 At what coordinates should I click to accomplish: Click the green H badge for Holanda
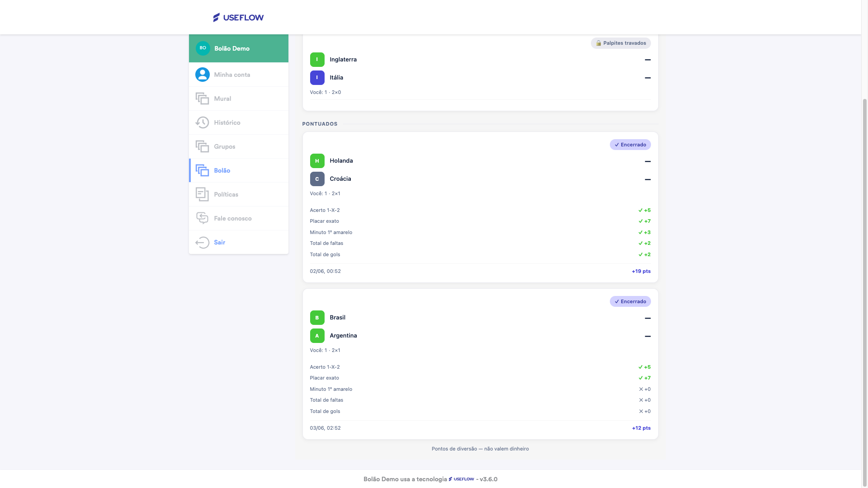pyautogui.click(x=317, y=160)
